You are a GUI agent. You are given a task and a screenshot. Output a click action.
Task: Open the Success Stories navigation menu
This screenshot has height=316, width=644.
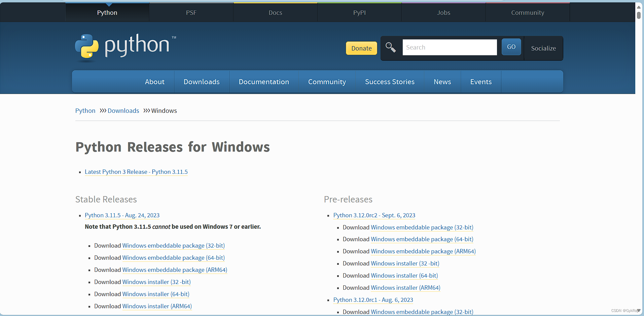pos(390,82)
